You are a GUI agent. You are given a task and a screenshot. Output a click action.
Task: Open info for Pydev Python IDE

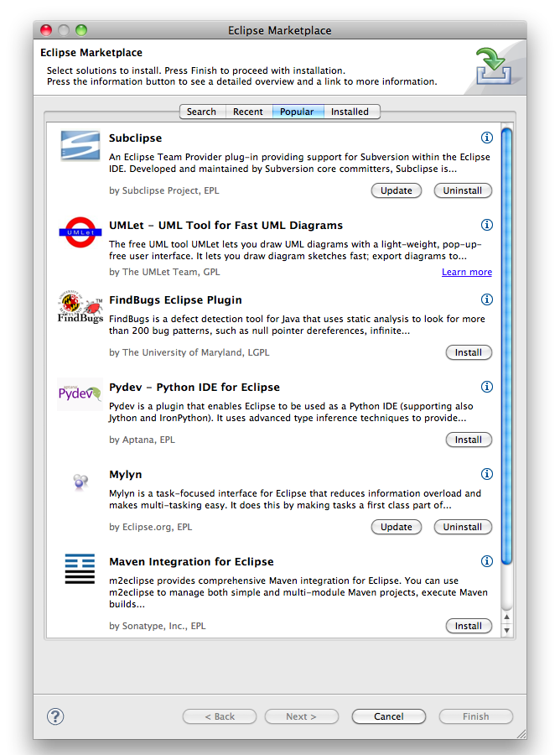pyautogui.click(x=487, y=387)
